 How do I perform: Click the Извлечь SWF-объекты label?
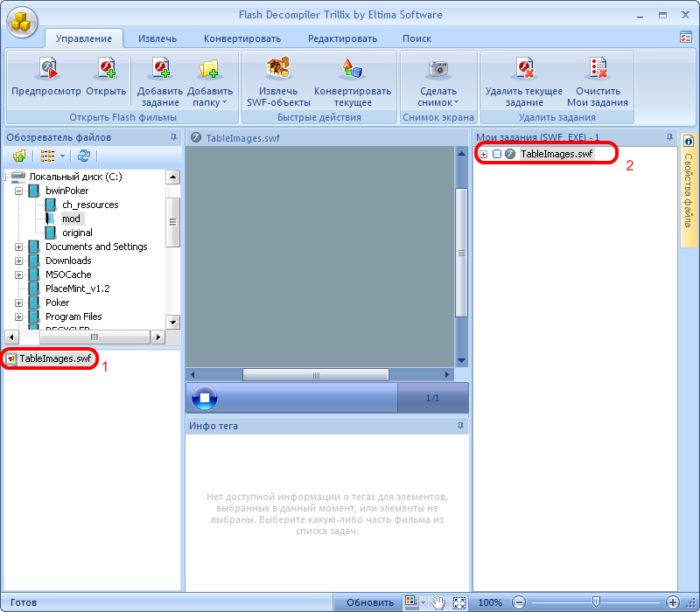click(278, 97)
